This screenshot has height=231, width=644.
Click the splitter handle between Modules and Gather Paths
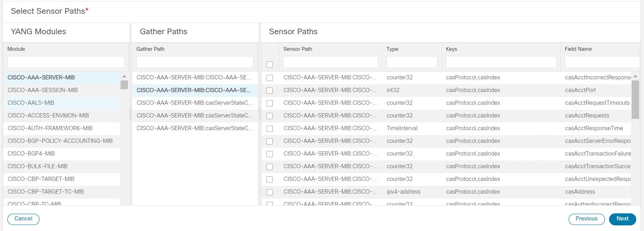130,114
